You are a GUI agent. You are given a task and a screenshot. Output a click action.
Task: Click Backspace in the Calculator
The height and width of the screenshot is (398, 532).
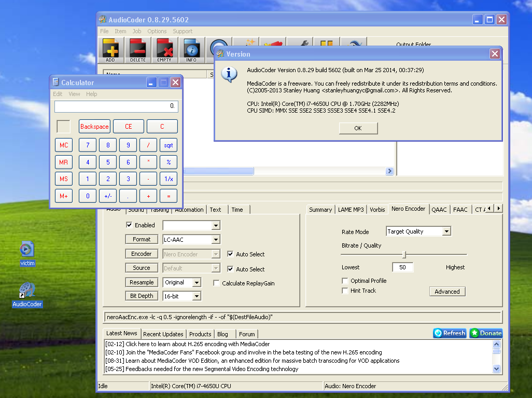click(x=95, y=126)
